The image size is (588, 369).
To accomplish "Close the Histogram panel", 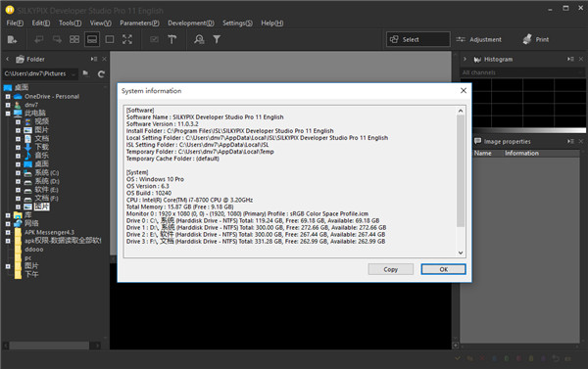I will pos(581,59).
